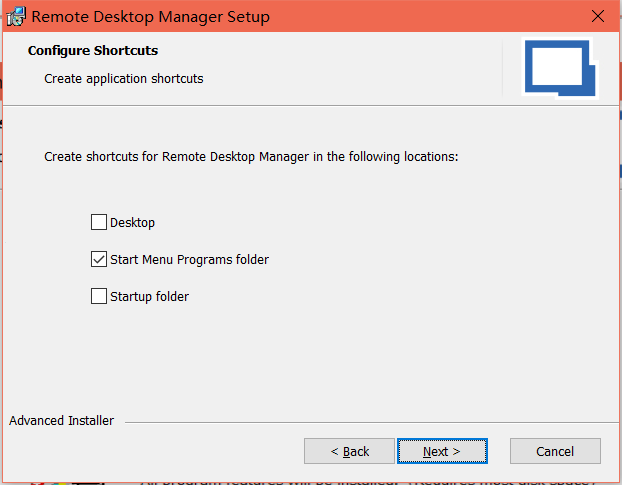Viewport: 622px width, 485px height.
Task: Go back with the Back button
Action: [x=349, y=451]
